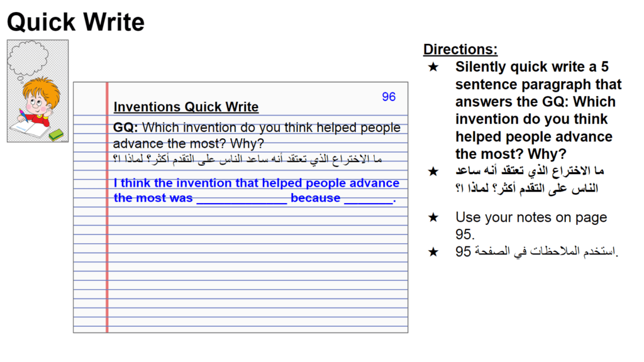Screen dimensions: 644x362
Task: Click the blue sentence starter 'I think the invention'
Action: [x=257, y=190]
